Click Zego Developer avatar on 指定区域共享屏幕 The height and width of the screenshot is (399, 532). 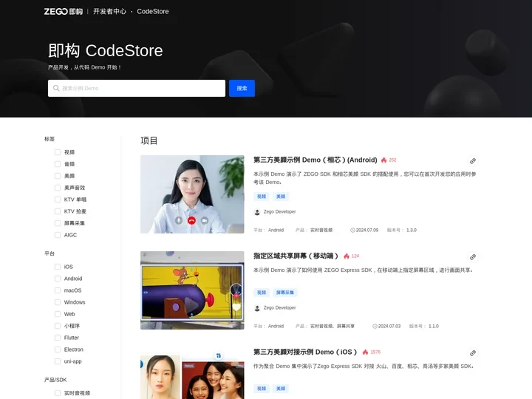(257, 307)
